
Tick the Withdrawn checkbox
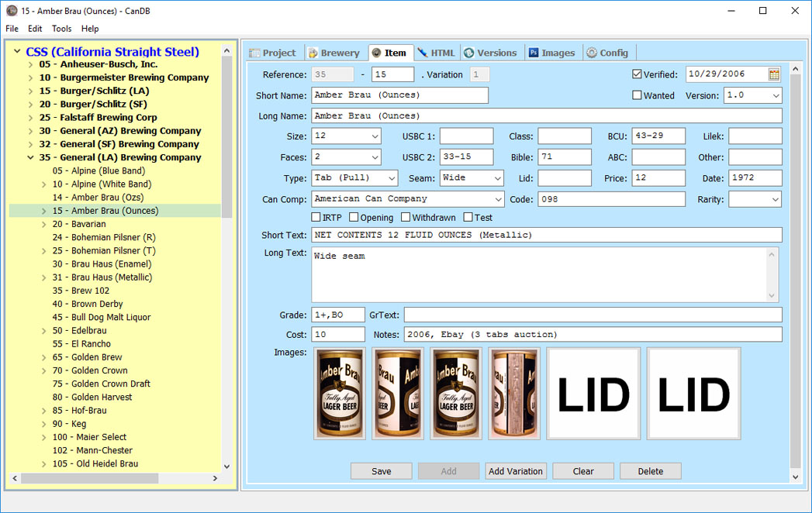coord(406,217)
